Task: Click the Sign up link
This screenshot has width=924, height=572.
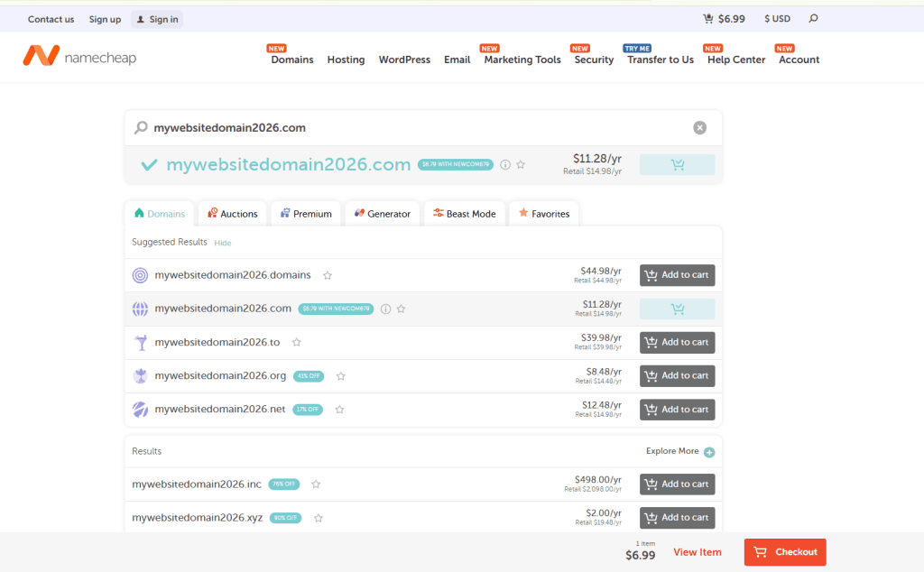Action: tap(105, 20)
